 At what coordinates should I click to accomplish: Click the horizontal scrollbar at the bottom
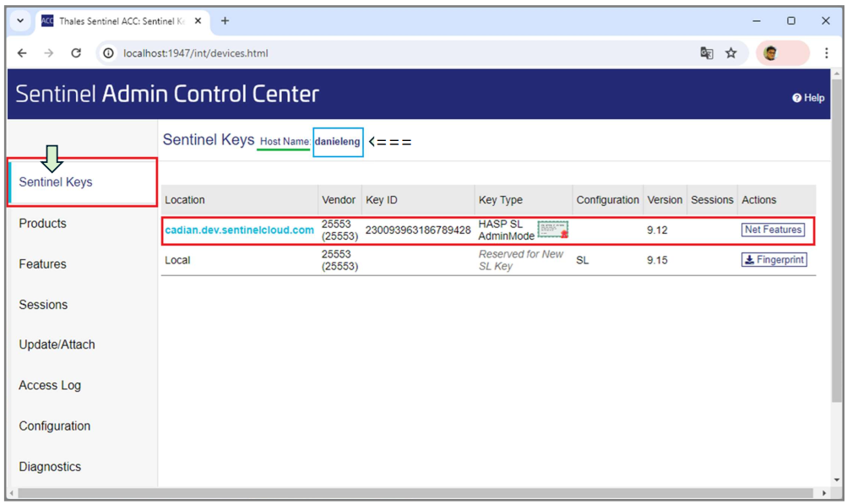pos(415,493)
